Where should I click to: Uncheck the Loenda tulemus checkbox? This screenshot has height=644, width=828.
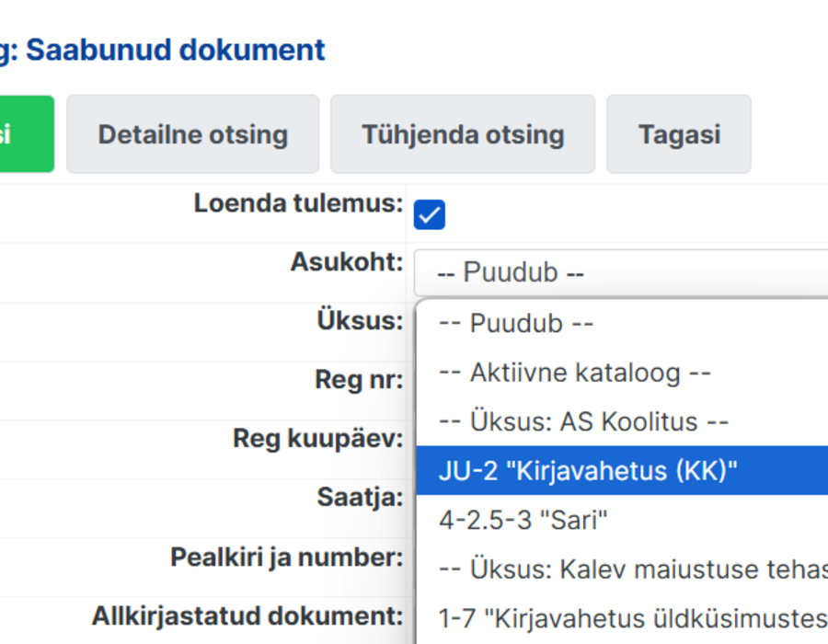430,215
